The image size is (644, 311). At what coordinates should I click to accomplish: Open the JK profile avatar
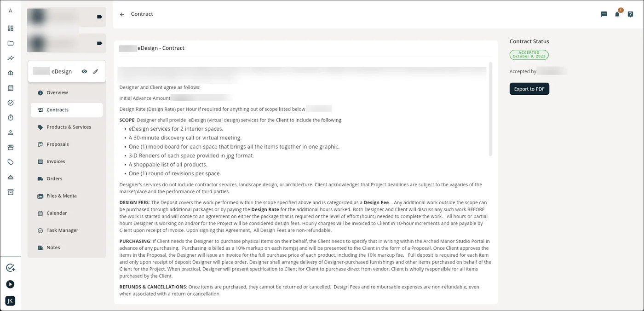10,300
